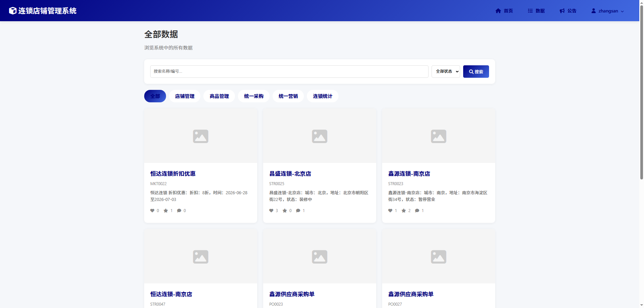This screenshot has height=308, width=644.
Task: Select the 商品管理 category tab
Action: click(x=219, y=96)
